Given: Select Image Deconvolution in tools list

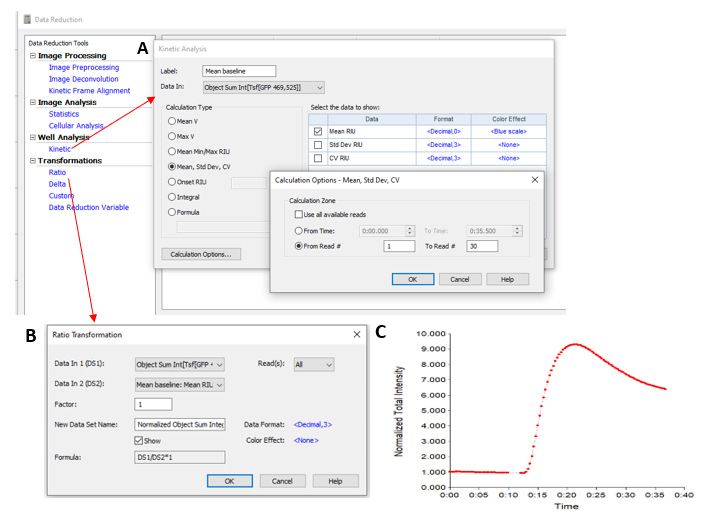Looking at the screenshot, I should tap(83, 79).
